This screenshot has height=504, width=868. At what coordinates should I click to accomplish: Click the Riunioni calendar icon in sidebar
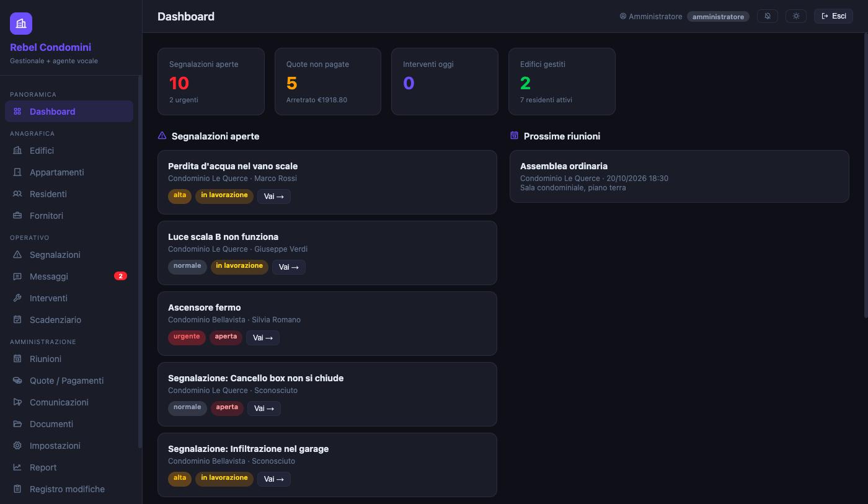[x=17, y=359]
